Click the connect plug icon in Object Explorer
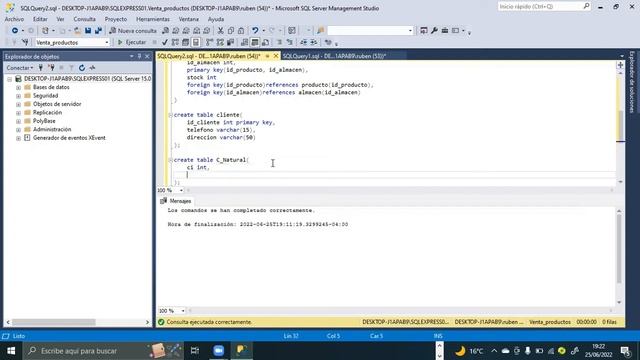This screenshot has width=640, height=360. tap(40, 68)
